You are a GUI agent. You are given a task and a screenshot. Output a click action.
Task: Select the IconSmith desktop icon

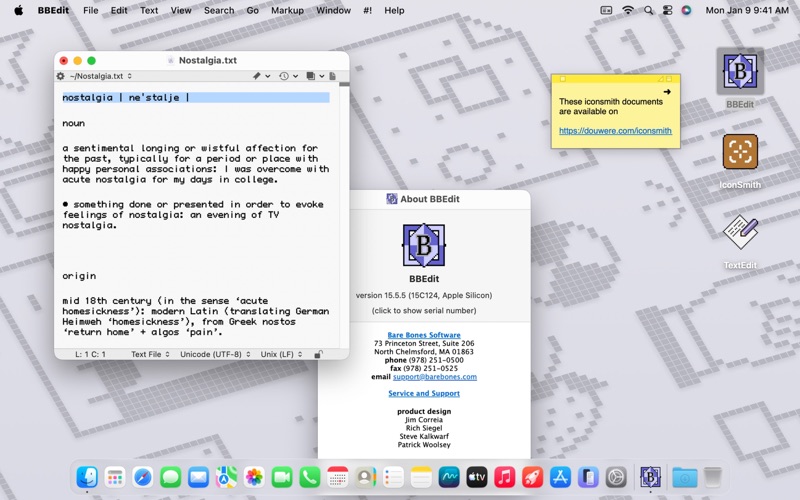[x=740, y=152]
